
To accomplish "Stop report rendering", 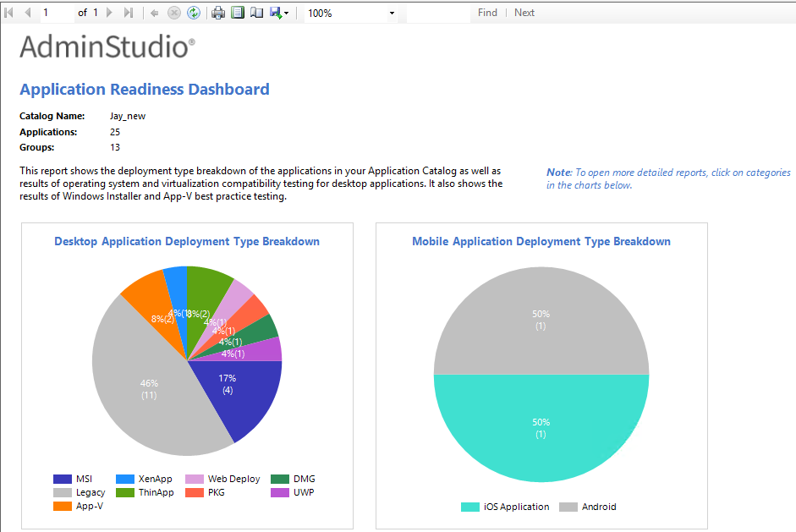I will 174,13.
